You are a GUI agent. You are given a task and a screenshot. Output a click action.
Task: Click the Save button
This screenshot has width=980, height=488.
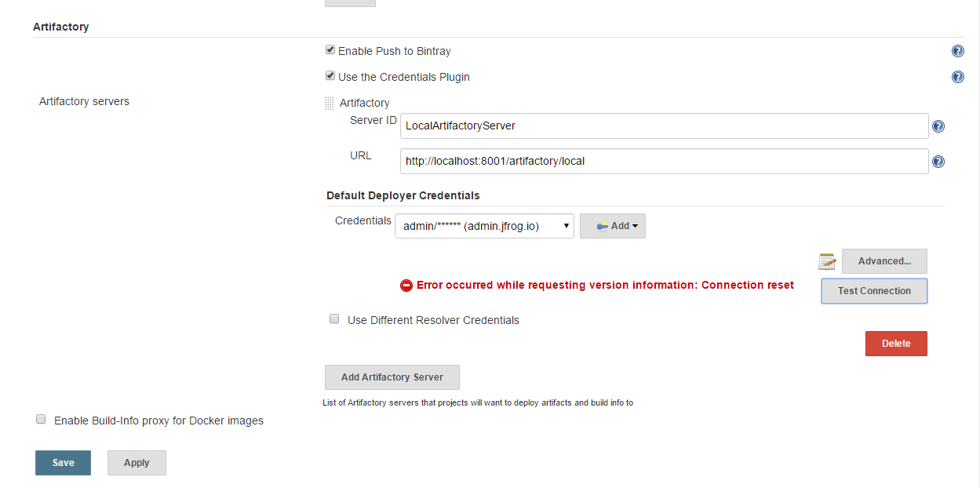[63, 463]
